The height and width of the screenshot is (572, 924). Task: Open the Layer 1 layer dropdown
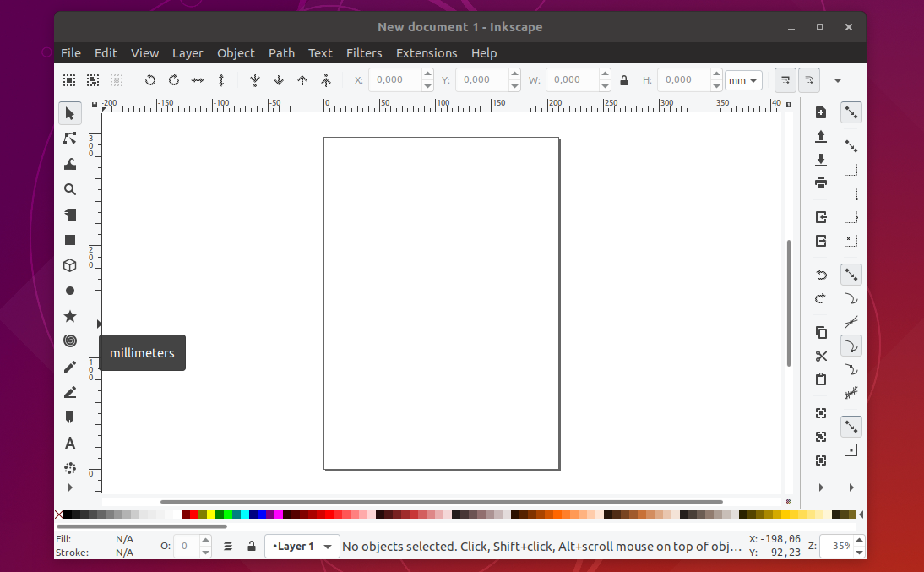(x=302, y=546)
